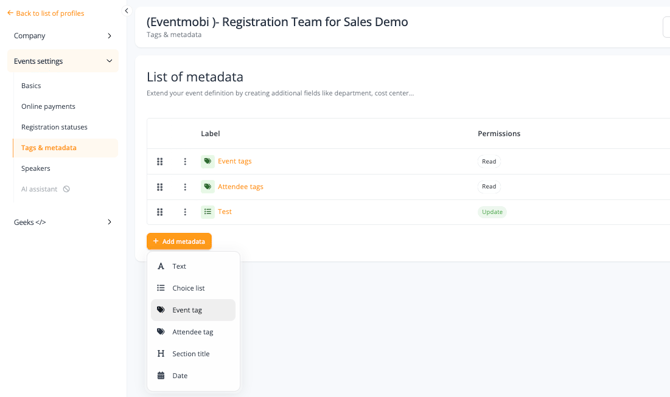Click the Add metadata button
Image resolution: width=670 pixels, height=397 pixels.
(x=179, y=241)
